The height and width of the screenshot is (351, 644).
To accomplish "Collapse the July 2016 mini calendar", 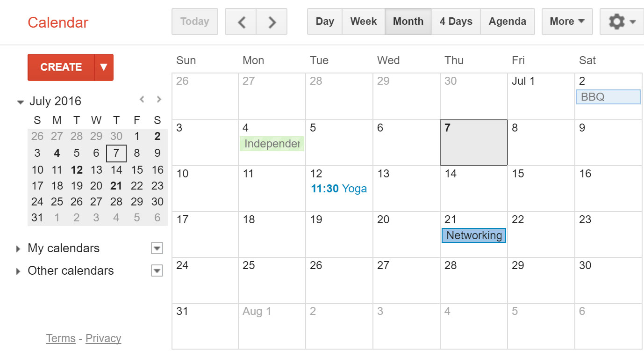I will point(20,101).
